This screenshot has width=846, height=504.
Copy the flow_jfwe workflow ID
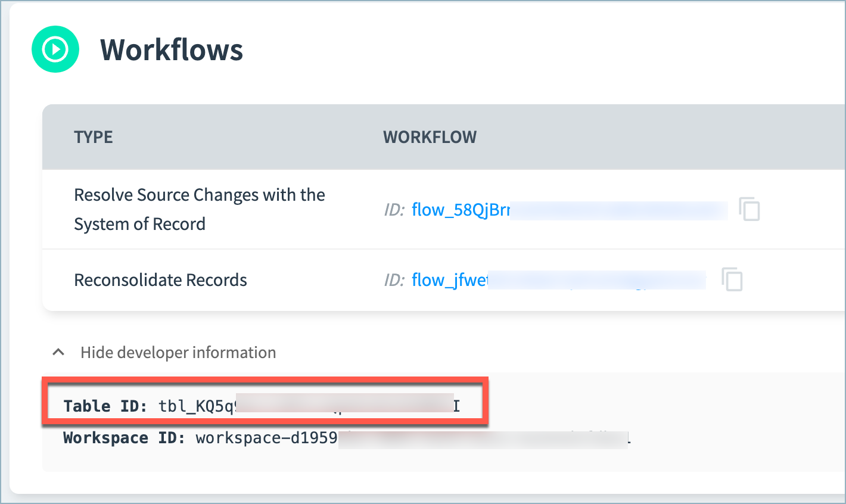pyautogui.click(x=732, y=279)
